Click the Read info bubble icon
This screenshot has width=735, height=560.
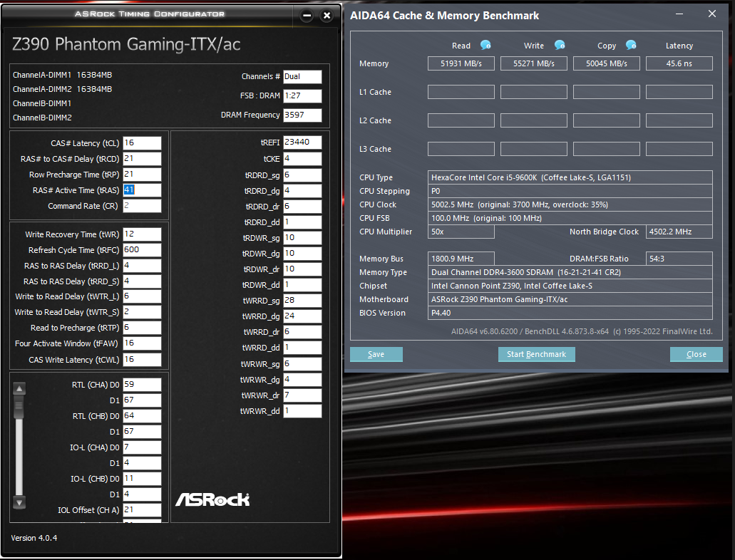485,45
